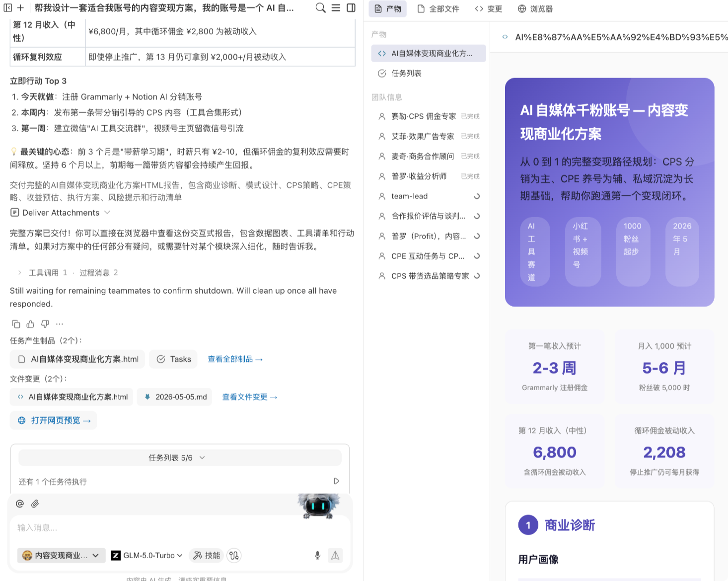Start a new chat with plus icon
This screenshot has height=581, width=728.
[x=20, y=8]
